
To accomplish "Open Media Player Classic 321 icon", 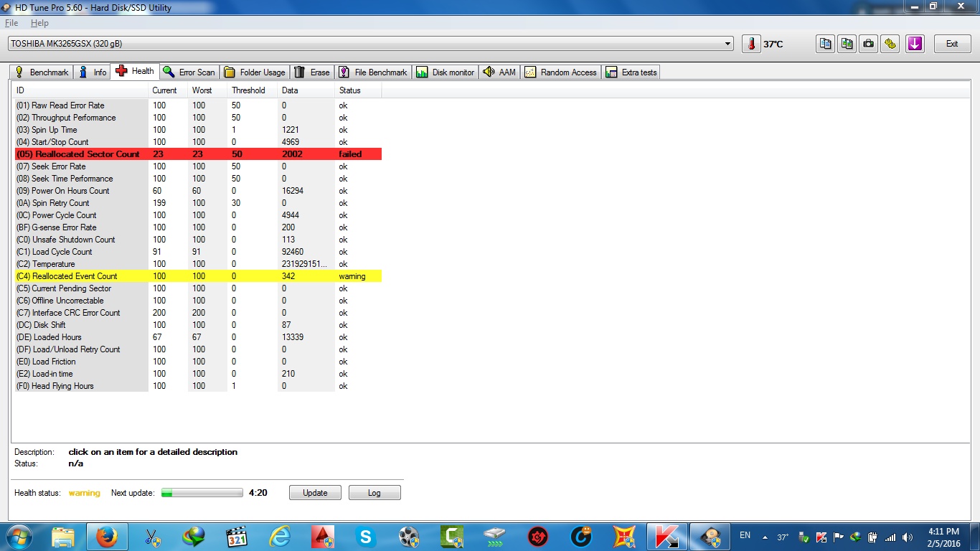I will (237, 537).
